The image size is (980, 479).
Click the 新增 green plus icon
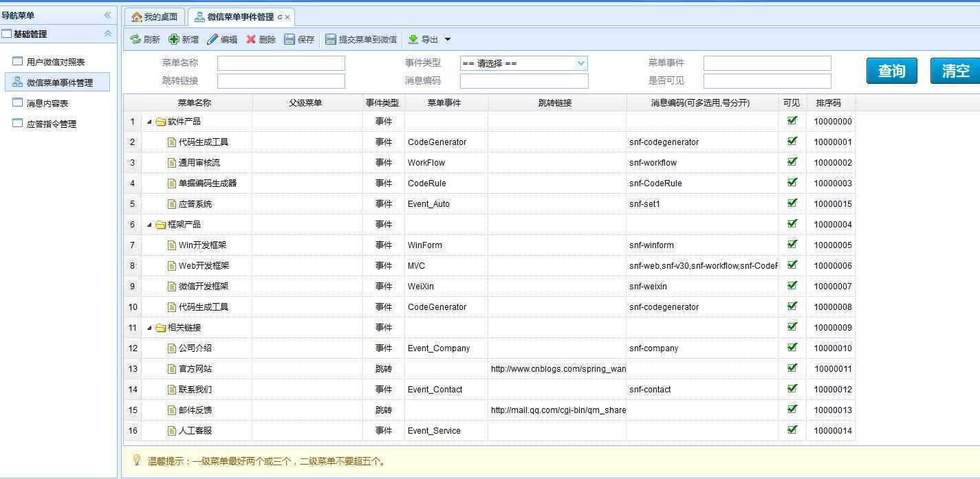(x=174, y=40)
